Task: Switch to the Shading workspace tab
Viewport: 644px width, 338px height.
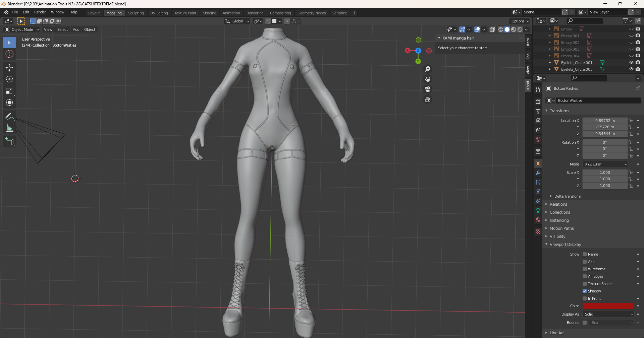Action: [209, 13]
